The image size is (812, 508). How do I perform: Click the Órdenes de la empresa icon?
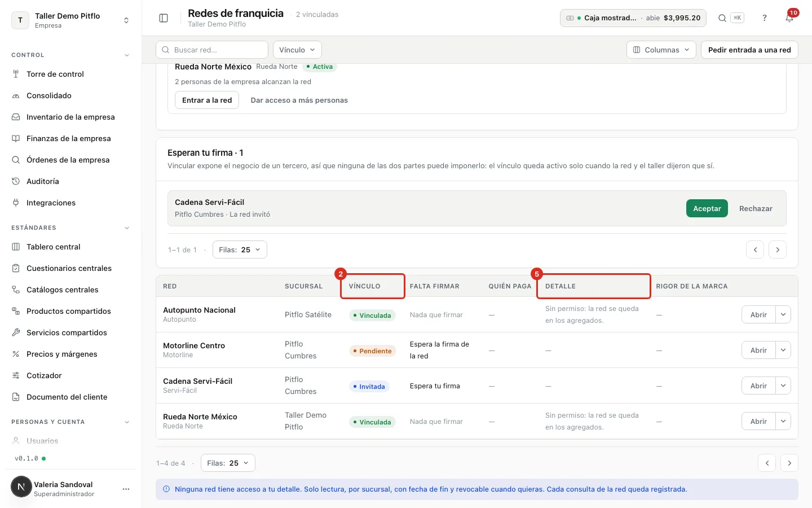pyautogui.click(x=16, y=160)
